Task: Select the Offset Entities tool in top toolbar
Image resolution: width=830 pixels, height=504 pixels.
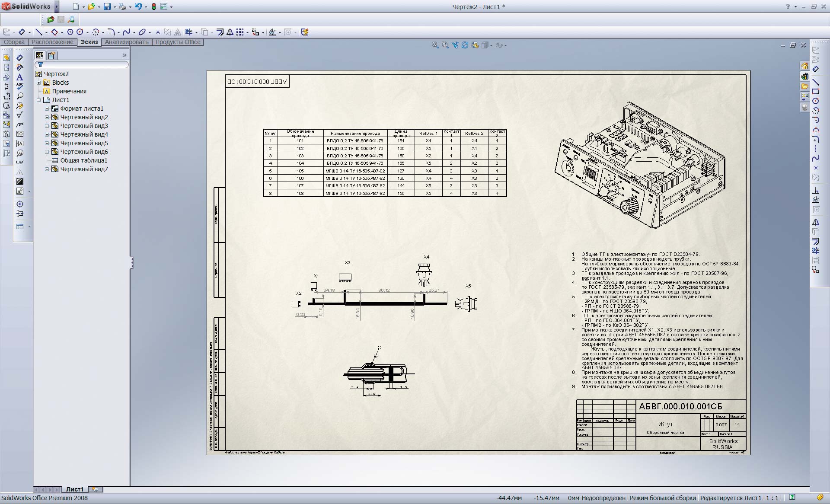Action: click(x=220, y=32)
